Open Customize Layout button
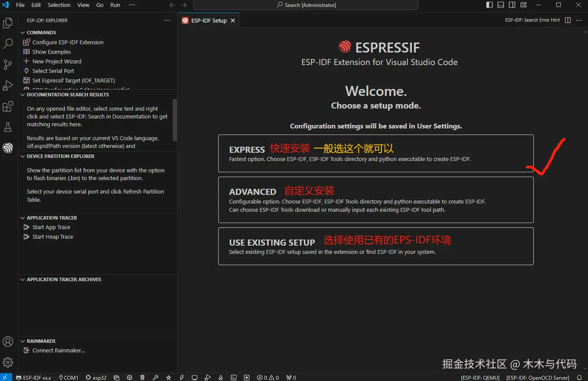The image size is (588, 381). click(523, 5)
